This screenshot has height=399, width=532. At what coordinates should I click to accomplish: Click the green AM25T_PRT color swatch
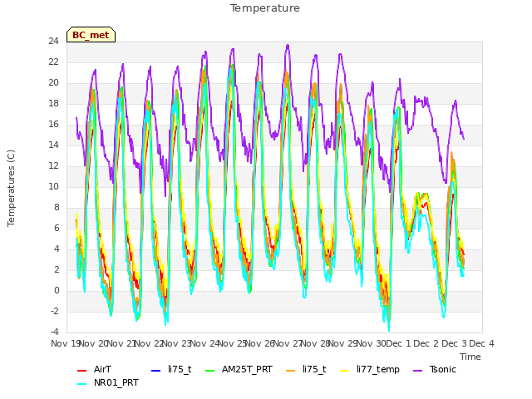[210, 370]
